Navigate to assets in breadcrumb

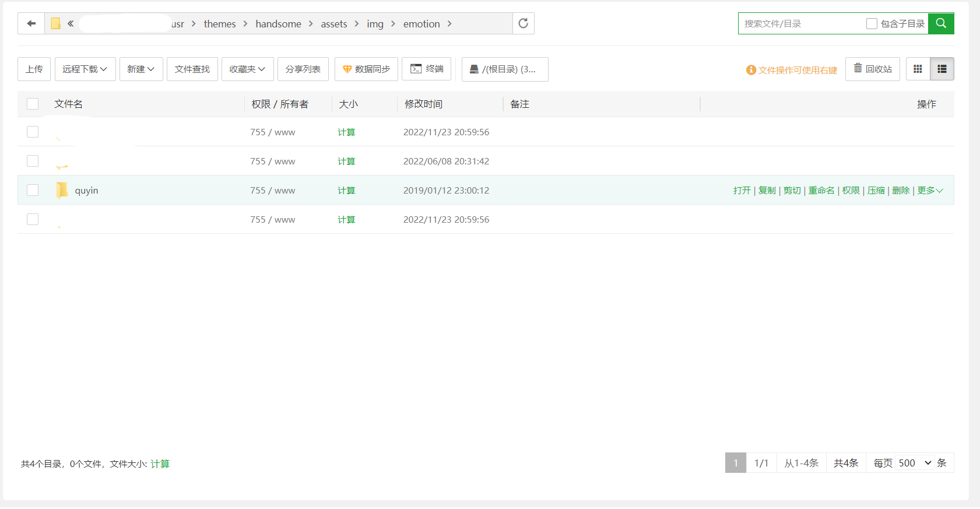pyautogui.click(x=334, y=23)
